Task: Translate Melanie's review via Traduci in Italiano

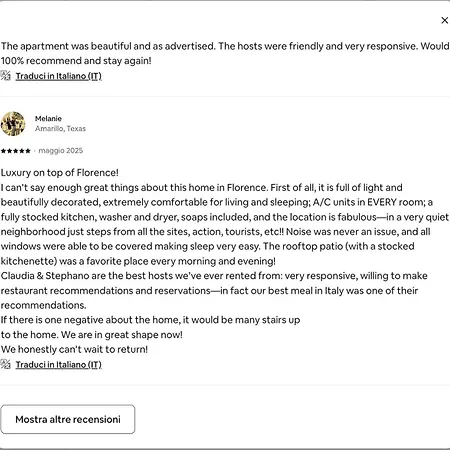Action: 59,364
